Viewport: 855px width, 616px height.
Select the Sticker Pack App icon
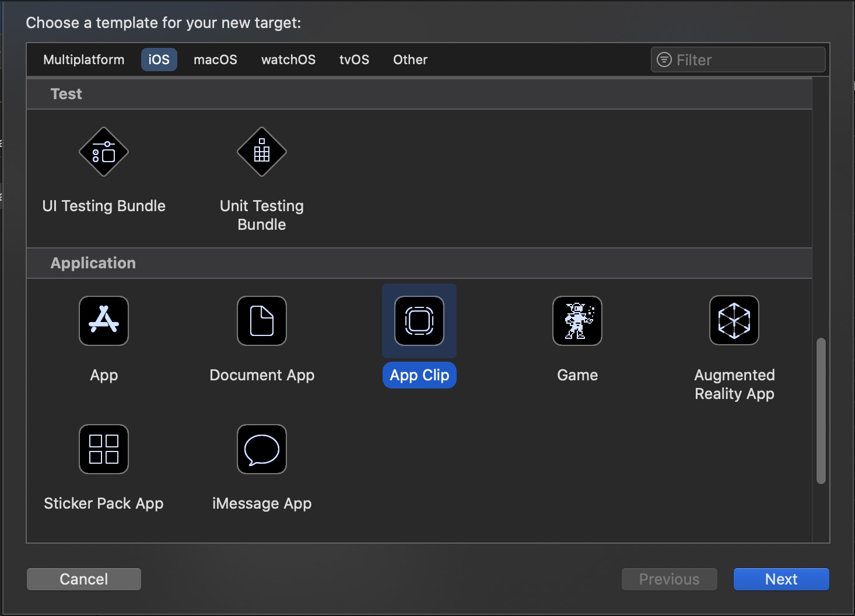point(104,449)
